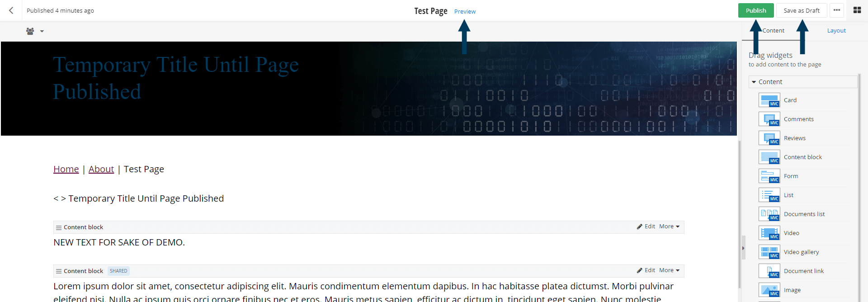Select the Video gallery widget icon

[x=769, y=252]
